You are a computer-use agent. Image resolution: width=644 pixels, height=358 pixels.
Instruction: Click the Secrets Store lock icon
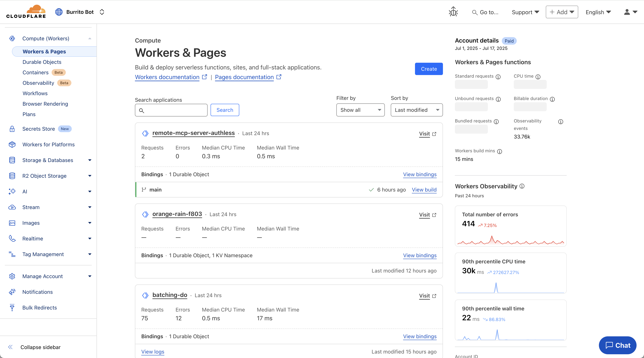pyautogui.click(x=12, y=129)
